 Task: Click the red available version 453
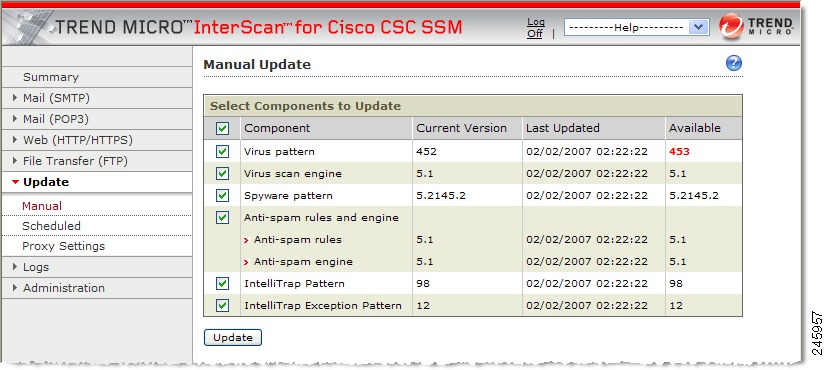tap(679, 152)
